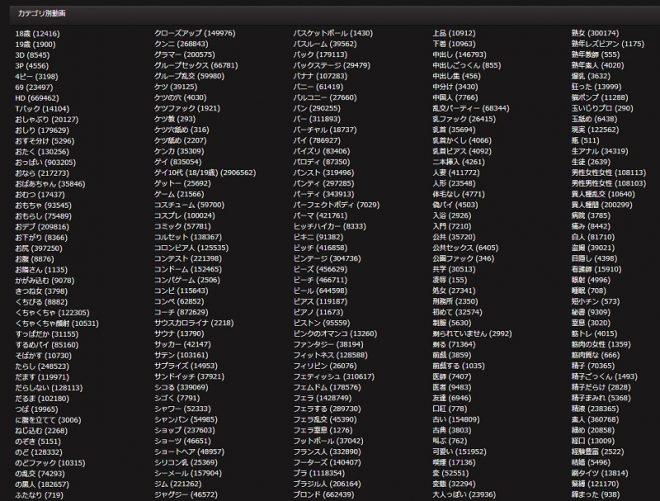Click the バスケットボール category link

320,33
